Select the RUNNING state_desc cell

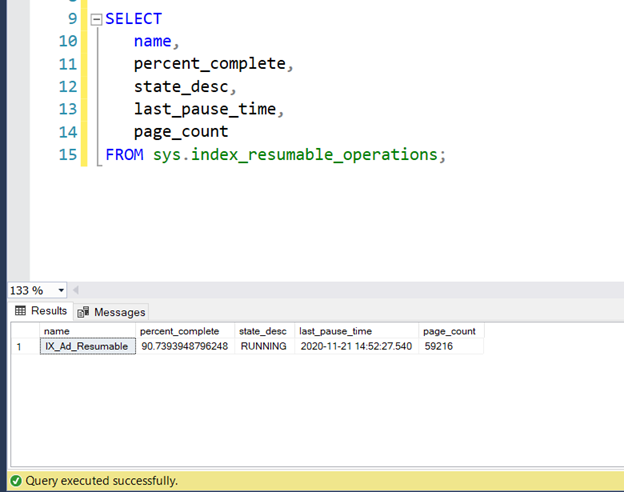pyautogui.click(x=264, y=346)
